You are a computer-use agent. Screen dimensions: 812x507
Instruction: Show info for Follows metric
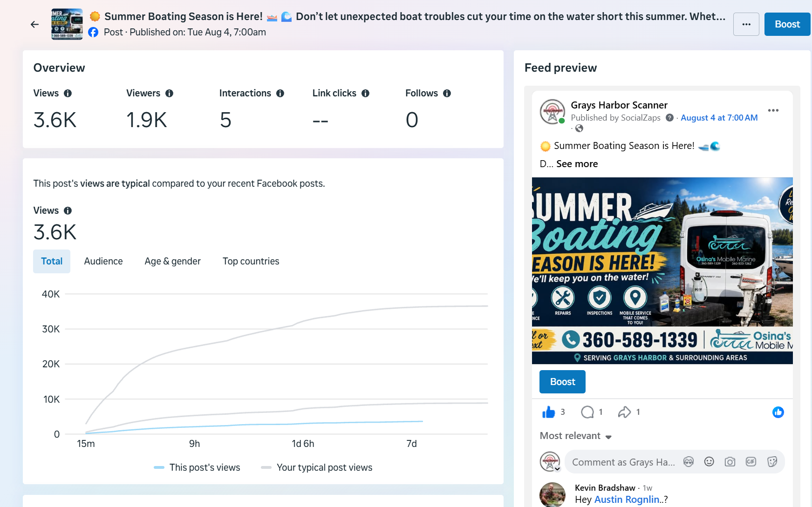pos(447,93)
